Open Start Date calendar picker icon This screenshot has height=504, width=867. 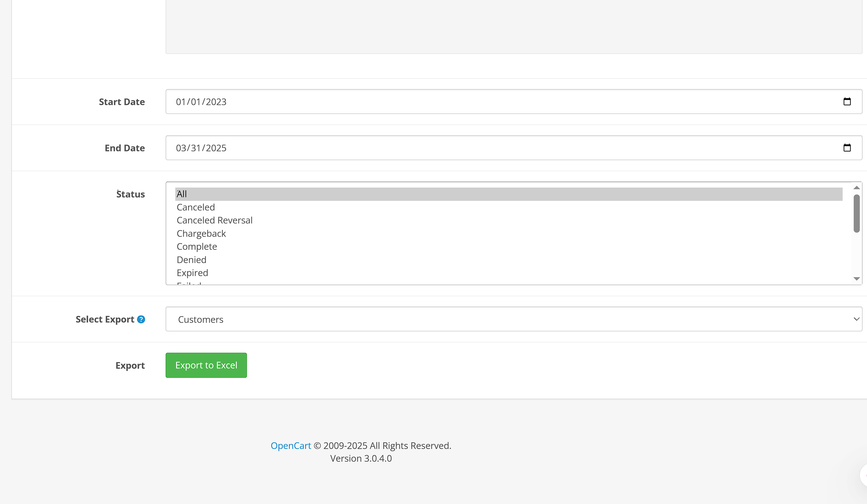pos(847,102)
